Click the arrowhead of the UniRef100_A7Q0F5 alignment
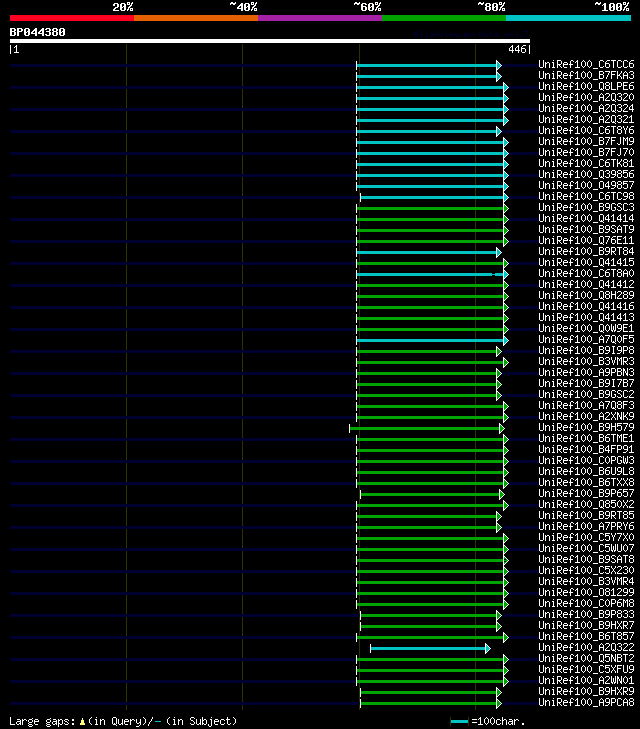 tap(506, 340)
